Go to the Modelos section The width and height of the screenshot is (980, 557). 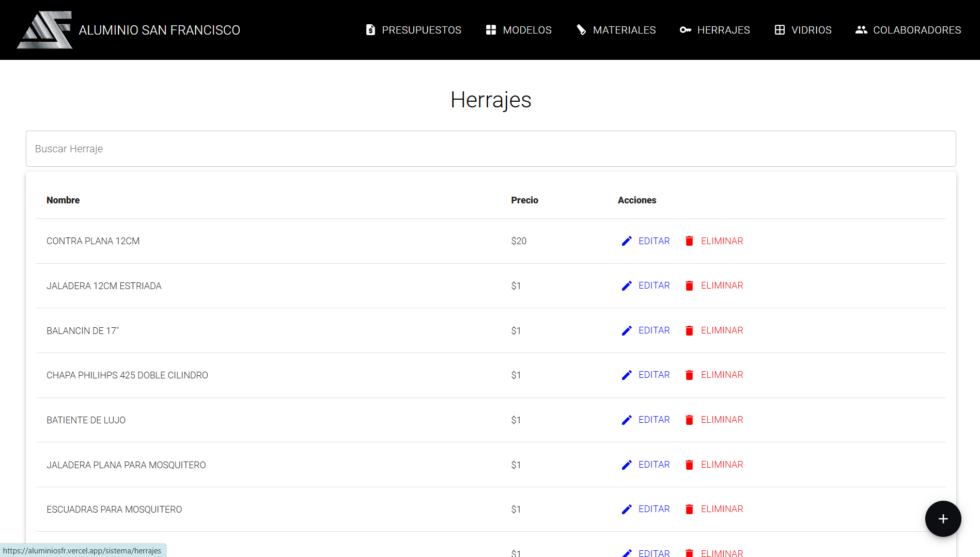click(x=519, y=30)
